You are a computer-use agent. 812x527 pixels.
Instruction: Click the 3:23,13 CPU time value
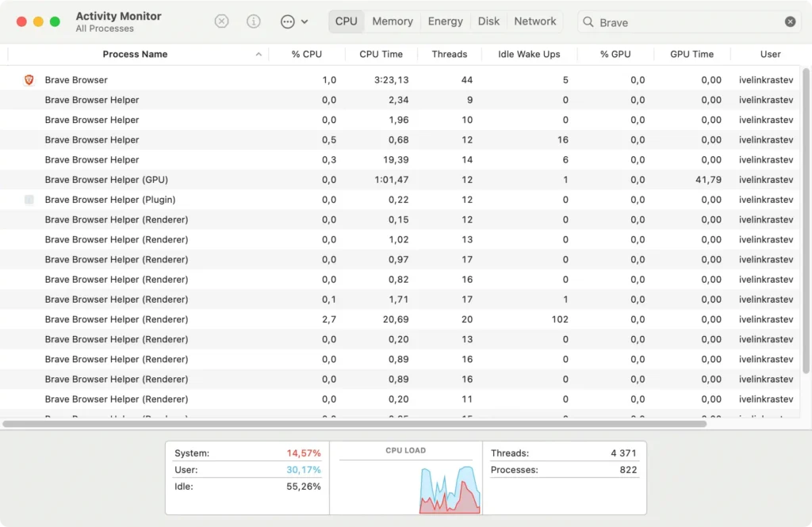click(391, 80)
